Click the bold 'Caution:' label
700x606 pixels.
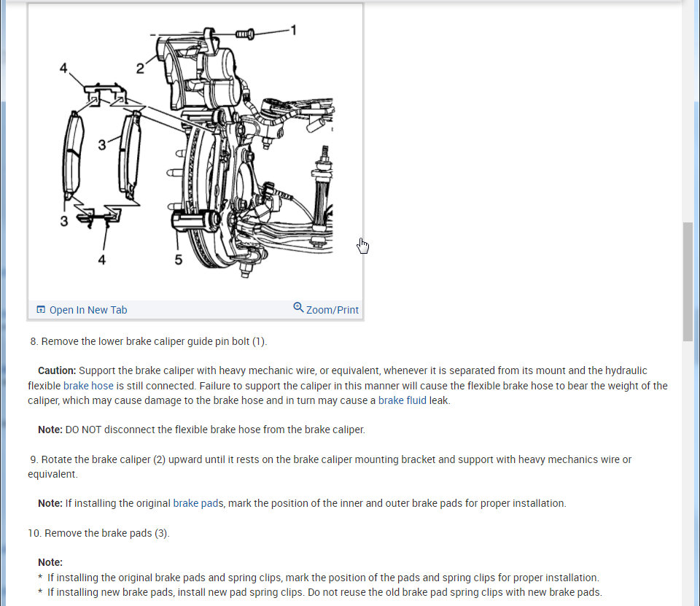point(57,370)
